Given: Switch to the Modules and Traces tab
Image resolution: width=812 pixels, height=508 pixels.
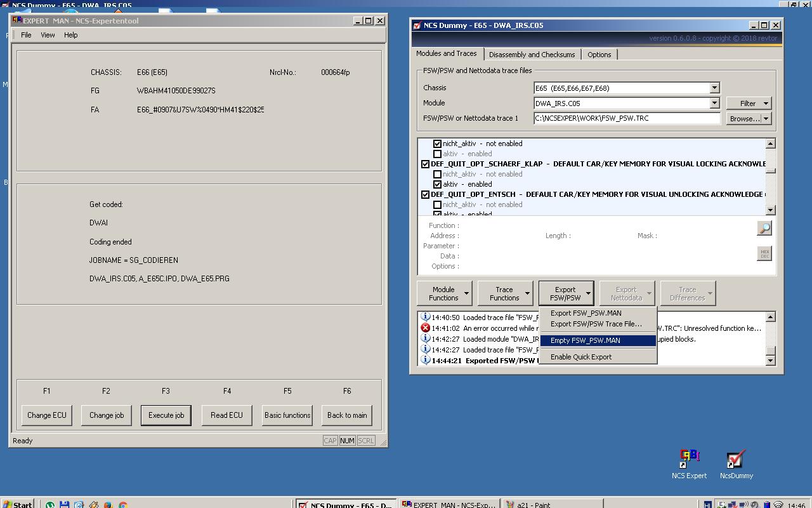Looking at the screenshot, I should pyautogui.click(x=447, y=54).
